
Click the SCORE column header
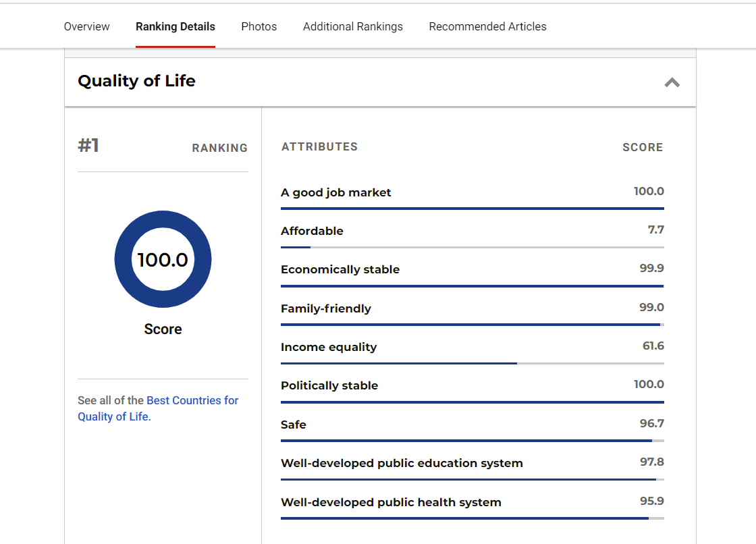point(643,147)
